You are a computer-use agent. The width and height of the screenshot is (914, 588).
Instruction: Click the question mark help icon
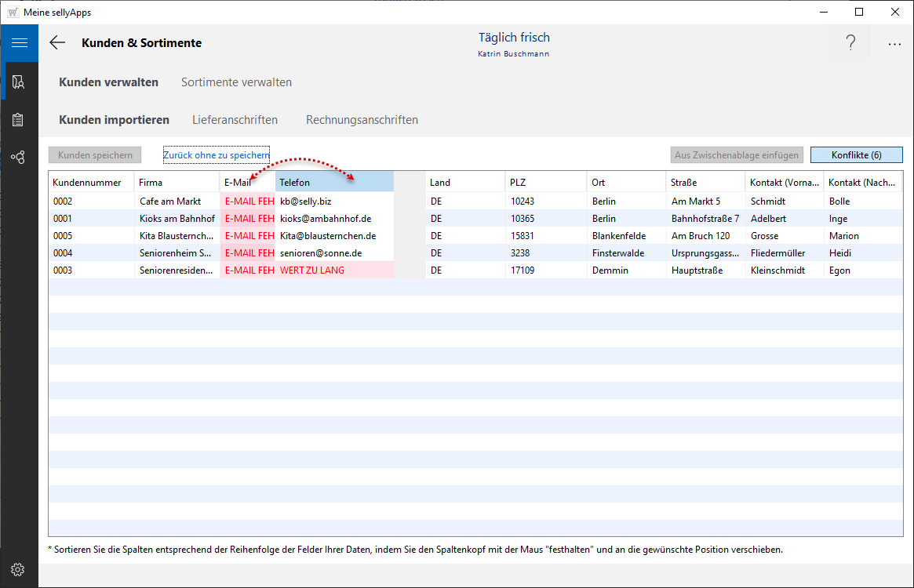(850, 44)
